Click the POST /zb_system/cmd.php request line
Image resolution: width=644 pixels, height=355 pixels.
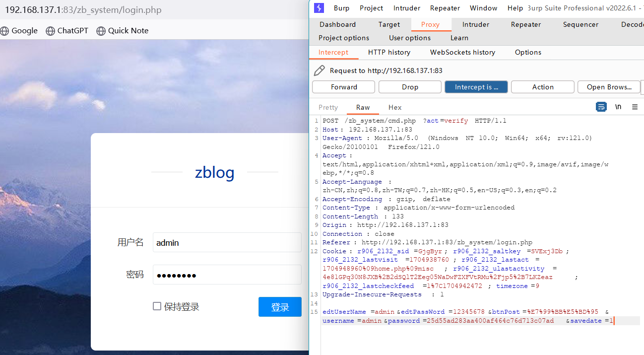(x=414, y=121)
